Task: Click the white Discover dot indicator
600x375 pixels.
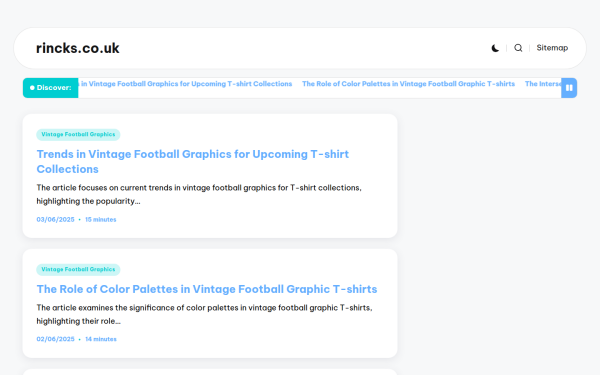Action: click(32, 88)
